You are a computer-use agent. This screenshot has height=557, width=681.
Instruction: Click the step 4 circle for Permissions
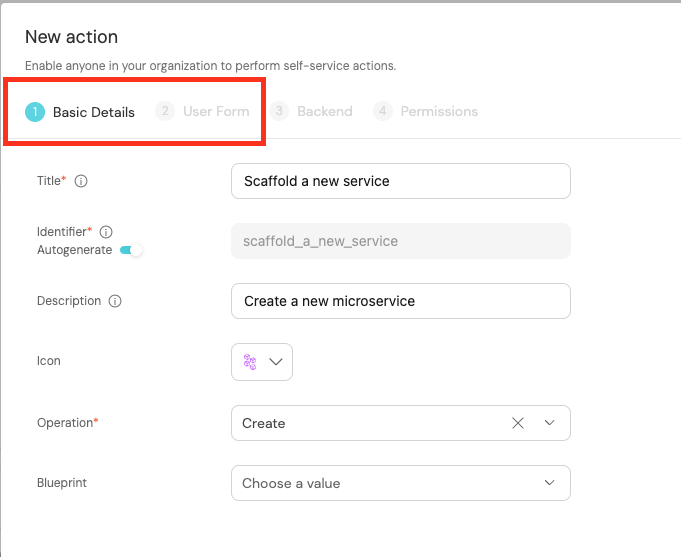tap(383, 111)
